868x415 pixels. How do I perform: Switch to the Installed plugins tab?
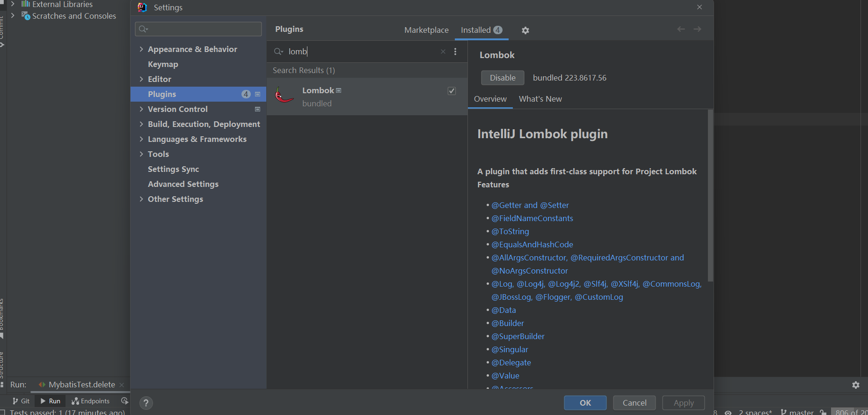[x=481, y=30]
